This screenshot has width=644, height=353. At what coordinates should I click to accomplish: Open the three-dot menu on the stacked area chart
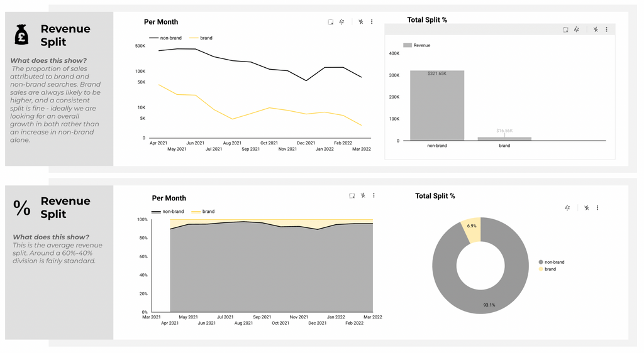(x=374, y=195)
